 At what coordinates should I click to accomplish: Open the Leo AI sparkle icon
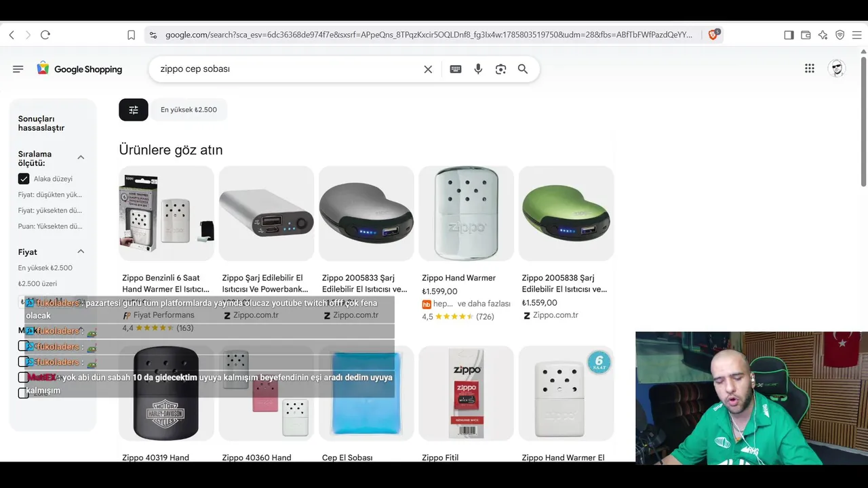[x=823, y=35]
